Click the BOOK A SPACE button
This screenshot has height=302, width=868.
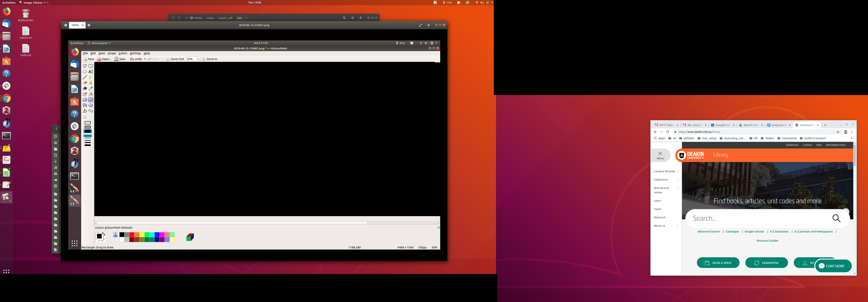(718, 263)
